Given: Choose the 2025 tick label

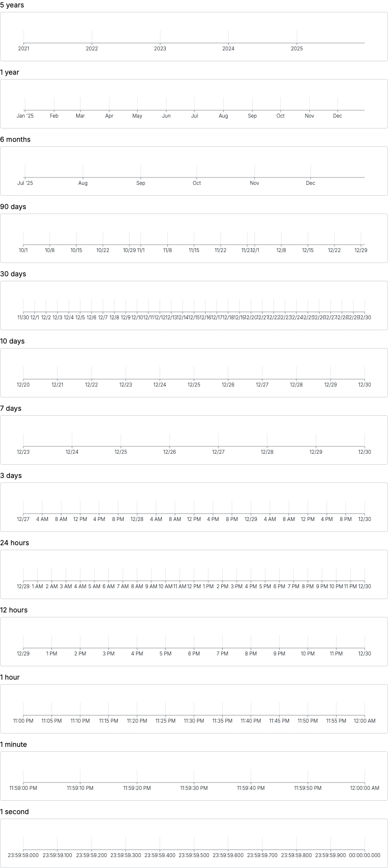Looking at the screenshot, I should point(296,48).
